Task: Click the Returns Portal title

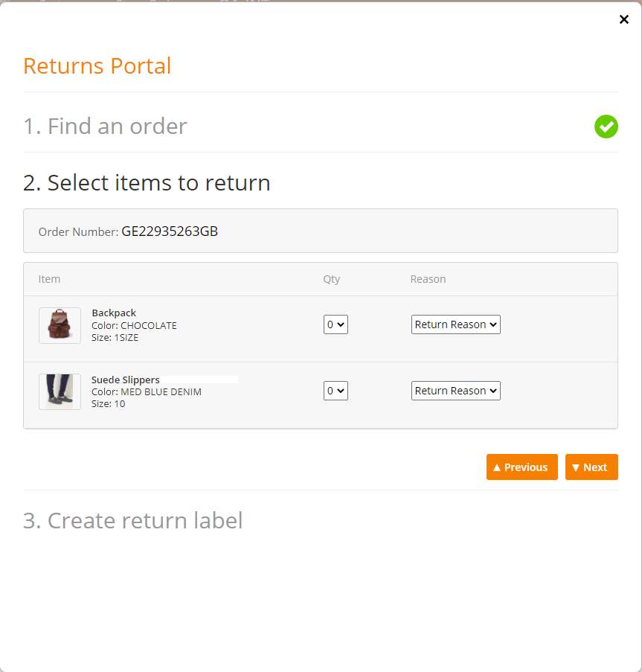Action: point(97,66)
